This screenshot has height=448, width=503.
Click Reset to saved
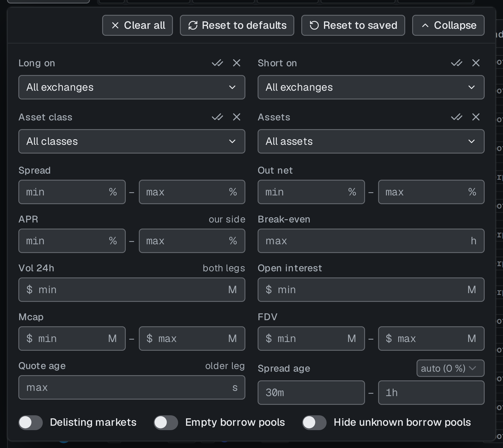(353, 25)
